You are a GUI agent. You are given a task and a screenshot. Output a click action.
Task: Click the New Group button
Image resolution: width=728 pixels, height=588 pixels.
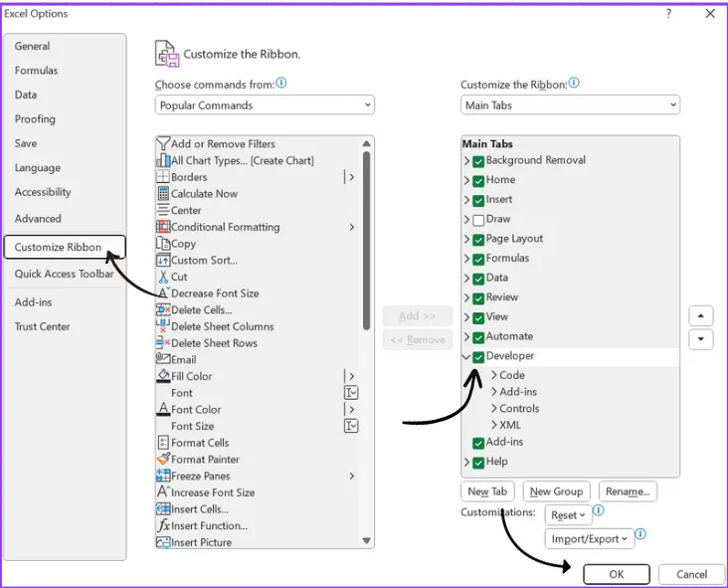pyautogui.click(x=556, y=491)
